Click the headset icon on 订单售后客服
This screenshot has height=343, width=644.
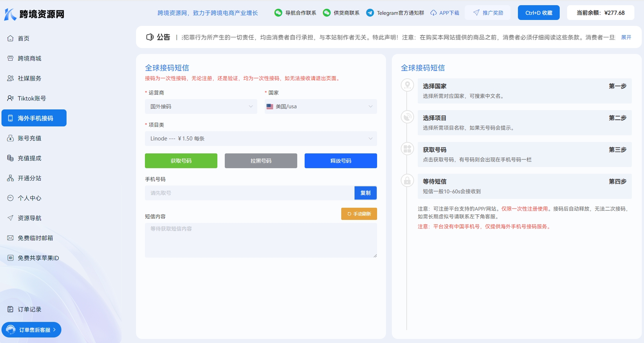pyautogui.click(x=11, y=330)
